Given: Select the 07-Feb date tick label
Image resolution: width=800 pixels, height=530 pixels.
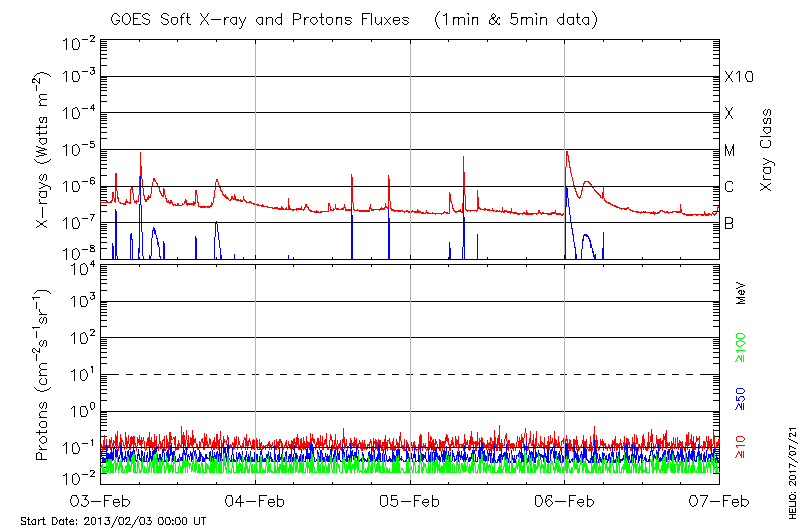Looking at the screenshot, I should [x=719, y=501].
